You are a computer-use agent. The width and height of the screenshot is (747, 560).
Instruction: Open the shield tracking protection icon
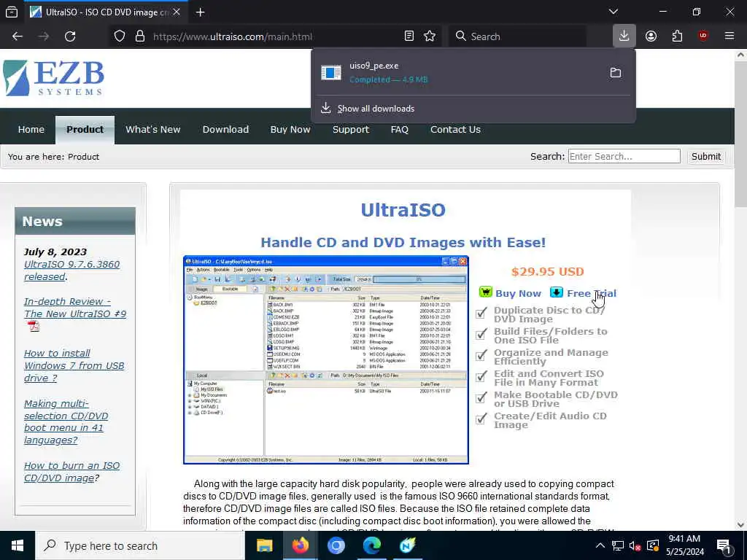(120, 36)
